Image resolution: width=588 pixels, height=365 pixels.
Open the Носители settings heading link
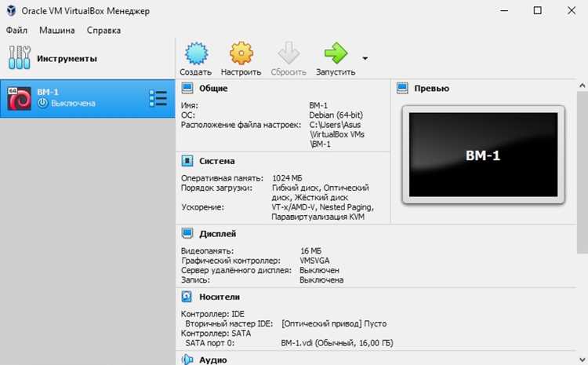tap(220, 297)
